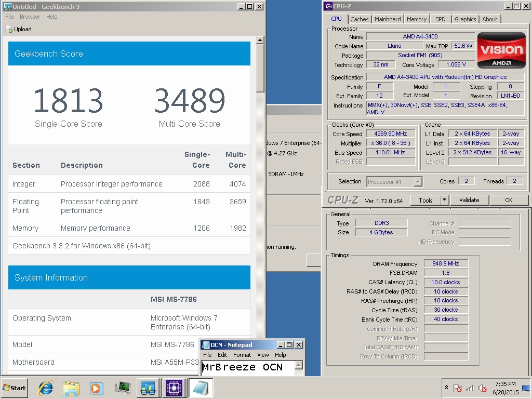532x399 pixels.
Task: Open Format menu in Notepad
Action: pyautogui.click(x=242, y=355)
